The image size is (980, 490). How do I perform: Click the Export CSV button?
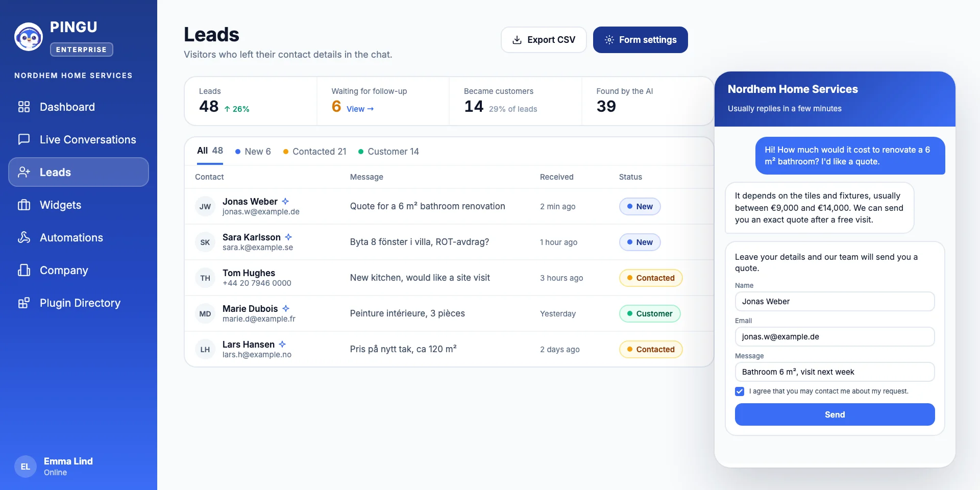(544, 40)
